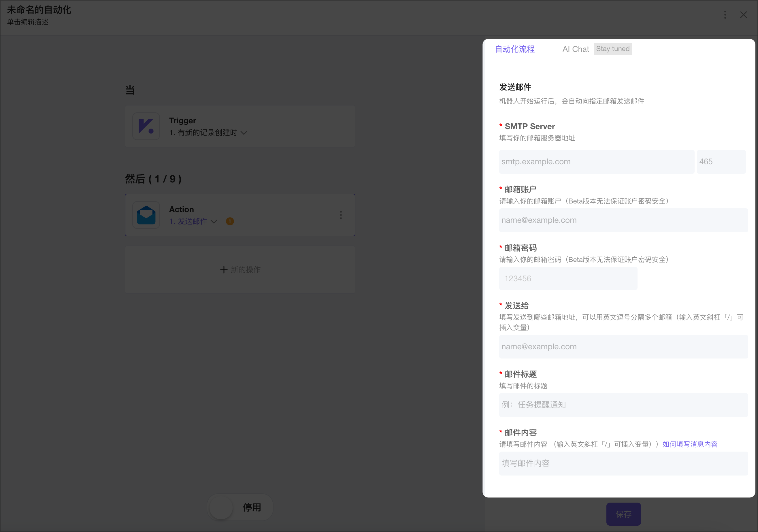
Task: Click the port field showing 465
Action: (x=721, y=162)
